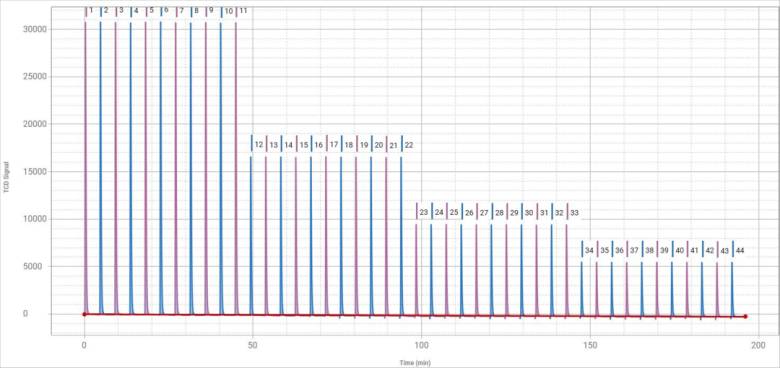The height and width of the screenshot is (368, 780).
Task: Click peak label 11 marker
Action: [x=243, y=10]
